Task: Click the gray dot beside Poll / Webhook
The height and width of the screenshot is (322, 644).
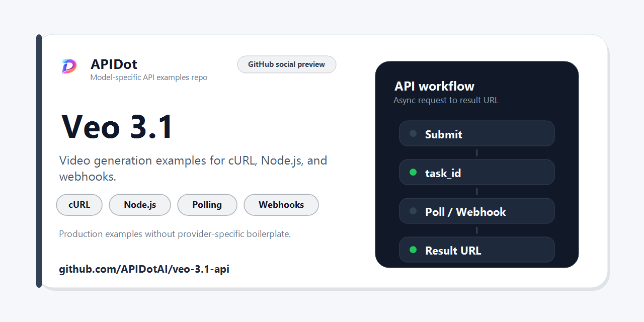Action: [413, 211]
